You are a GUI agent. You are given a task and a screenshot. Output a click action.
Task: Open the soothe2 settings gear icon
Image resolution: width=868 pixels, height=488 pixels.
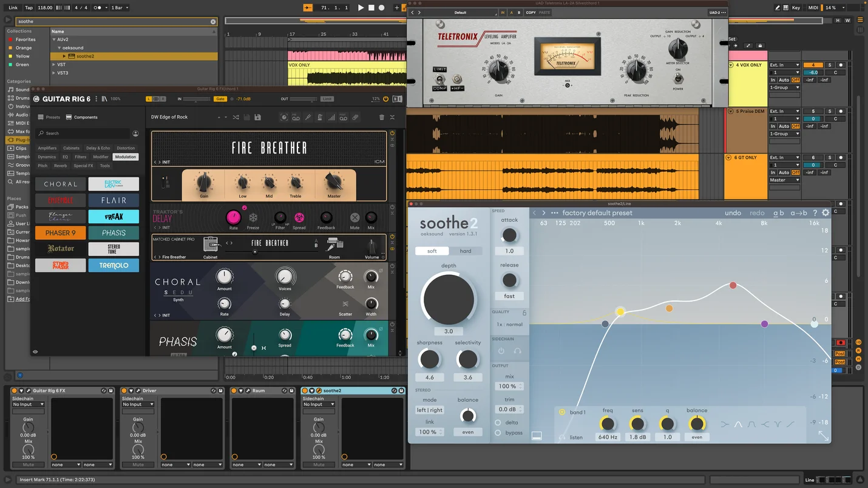[826, 213]
